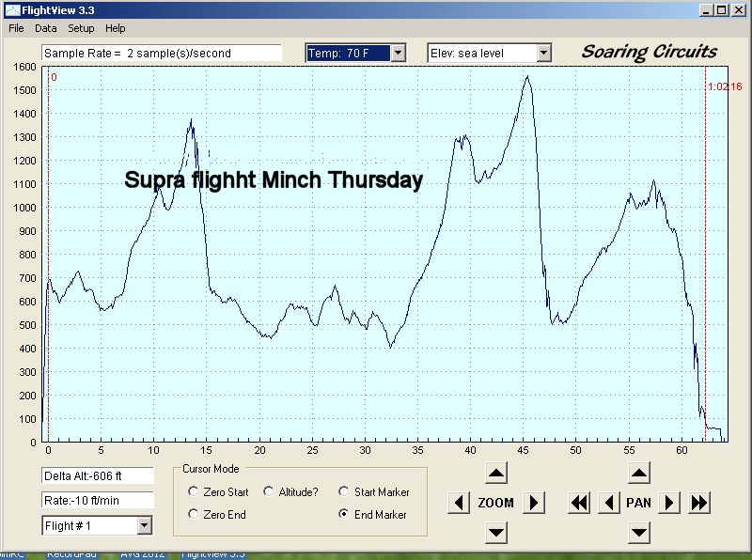This screenshot has width=752, height=560.
Task: Open the Data menu
Action: coord(46,28)
